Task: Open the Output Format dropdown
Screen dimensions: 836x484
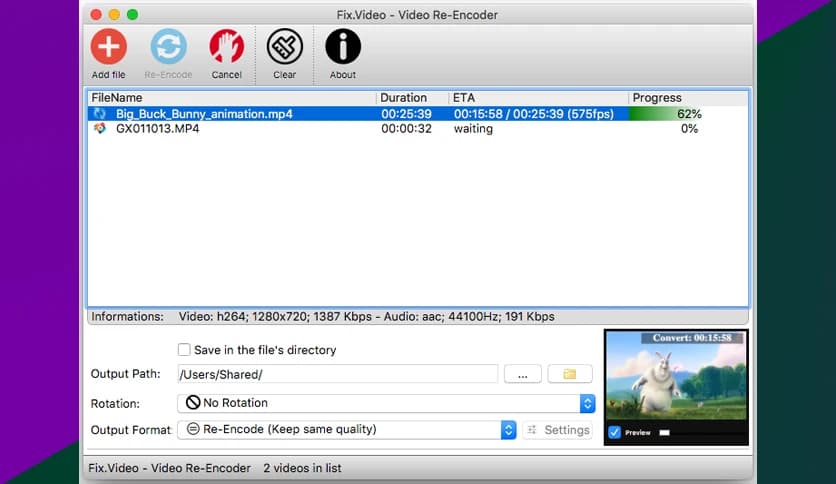Action: click(347, 430)
